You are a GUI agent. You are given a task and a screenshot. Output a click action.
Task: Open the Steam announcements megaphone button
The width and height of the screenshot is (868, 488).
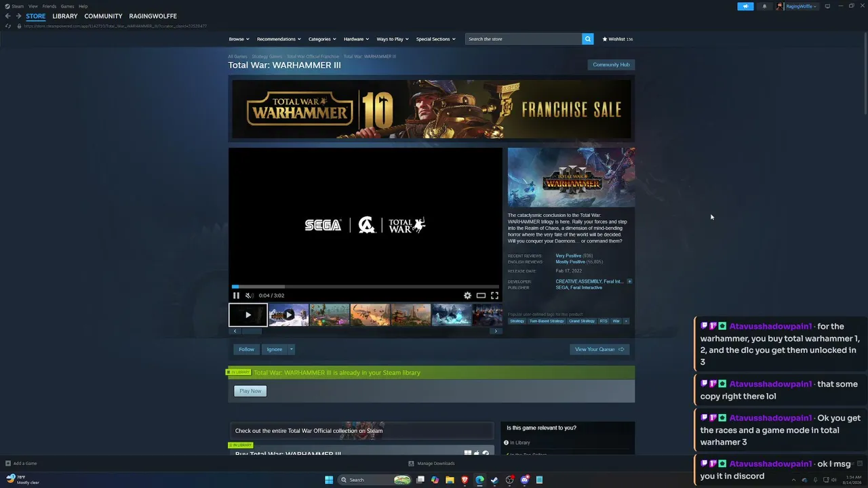(x=745, y=6)
